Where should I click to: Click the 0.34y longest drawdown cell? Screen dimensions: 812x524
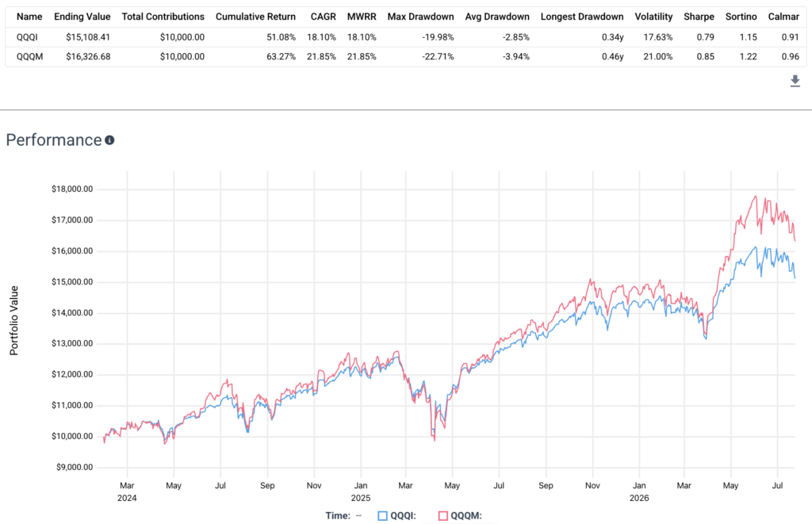(613, 37)
